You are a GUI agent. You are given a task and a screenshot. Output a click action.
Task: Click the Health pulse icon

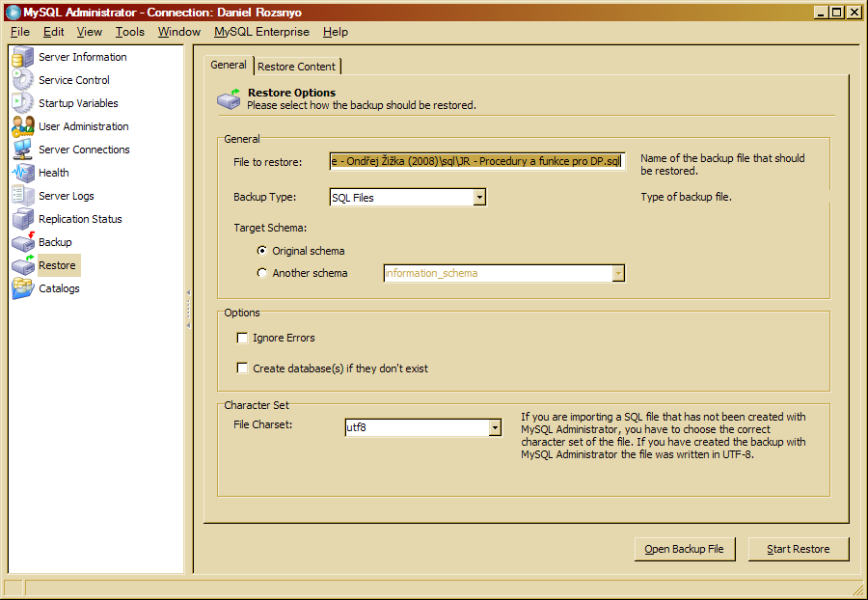[x=23, y=173]
